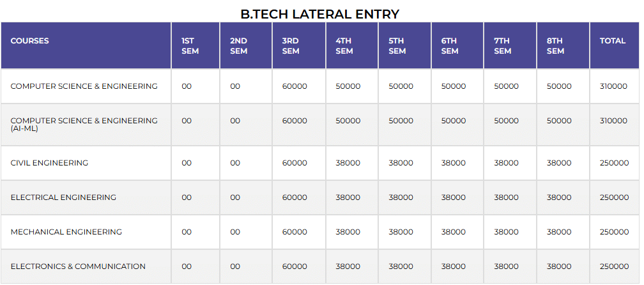The width and height of the screenshot is (644, 285).
Task: Click Electronics & Communication 8th sem fee
Action: tap(559, 266)
